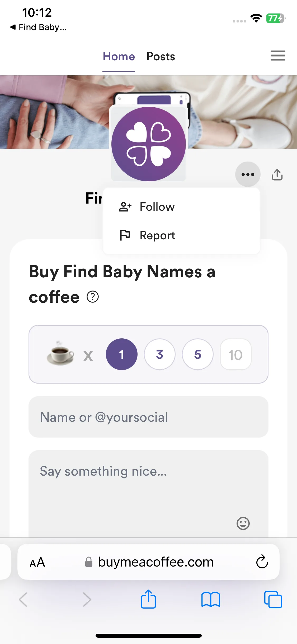Open the emoji picker smiley icon

coord(243,523)
